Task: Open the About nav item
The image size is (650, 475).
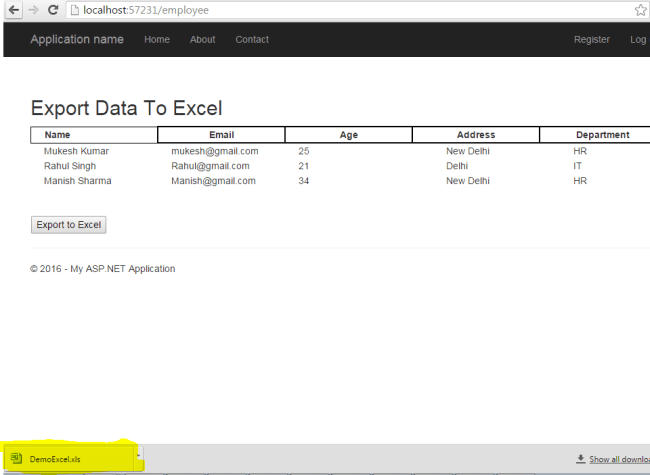Action: coord(202,39)
